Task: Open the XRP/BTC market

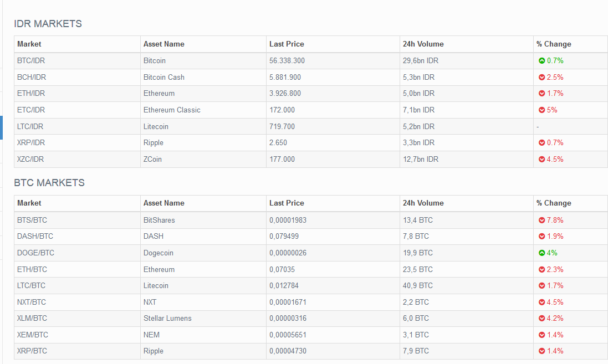Action: pos(32,351)
